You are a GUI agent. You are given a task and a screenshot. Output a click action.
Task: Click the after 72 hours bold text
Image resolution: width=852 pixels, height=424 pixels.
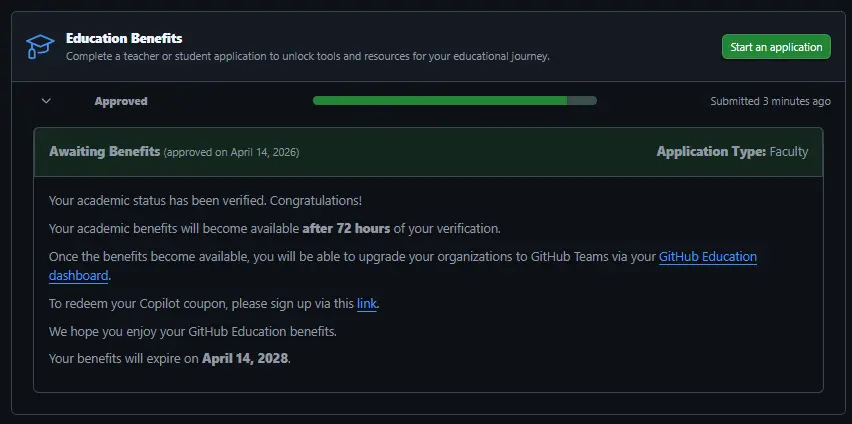pyautogui.click(x=346, y=228)
